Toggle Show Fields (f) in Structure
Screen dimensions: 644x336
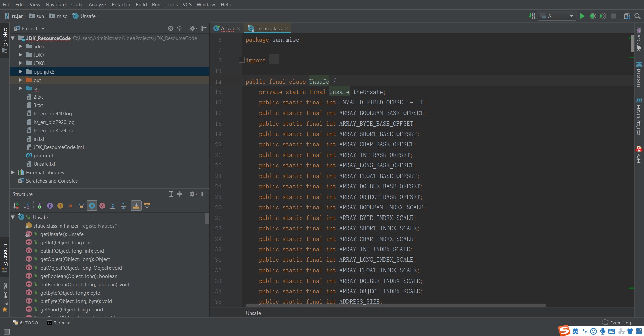tap(60, 206)
